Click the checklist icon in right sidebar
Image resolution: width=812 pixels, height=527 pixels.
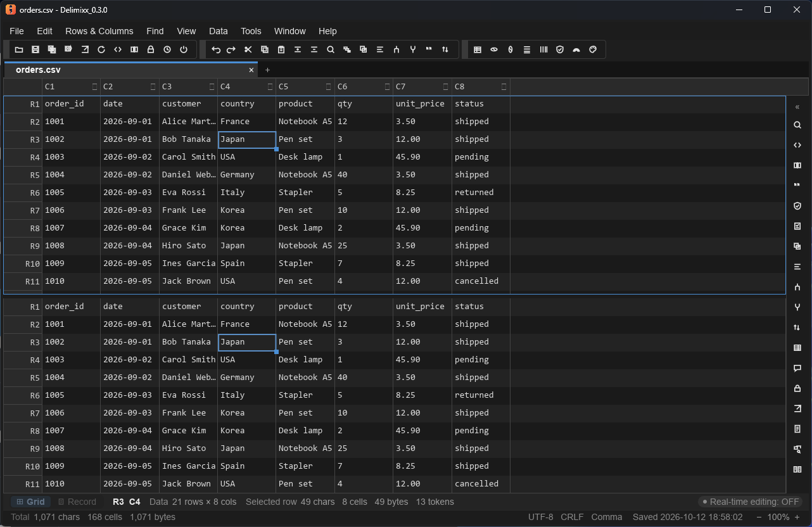[797, 226]
